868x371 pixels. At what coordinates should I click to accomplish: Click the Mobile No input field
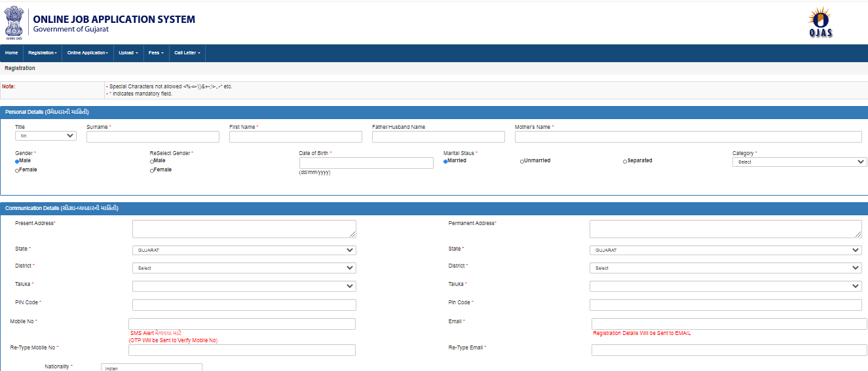(x=242, y=324)
